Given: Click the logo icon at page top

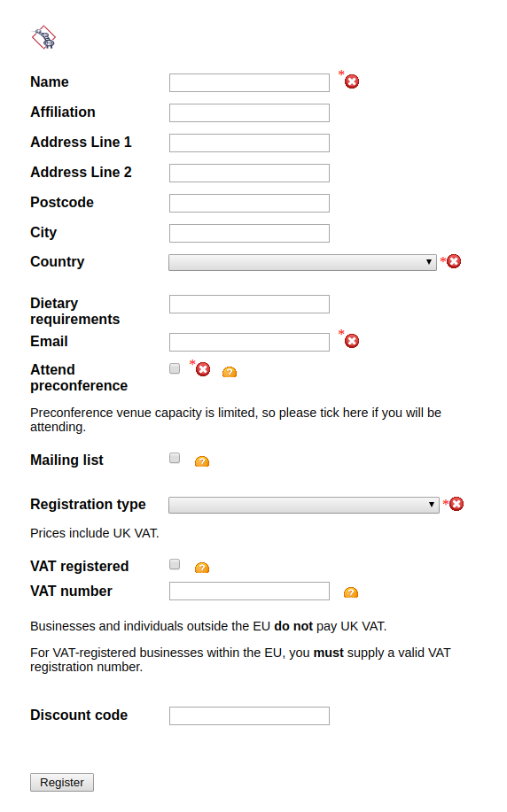Looking at the screenshot, I should [x=43, y=37].
